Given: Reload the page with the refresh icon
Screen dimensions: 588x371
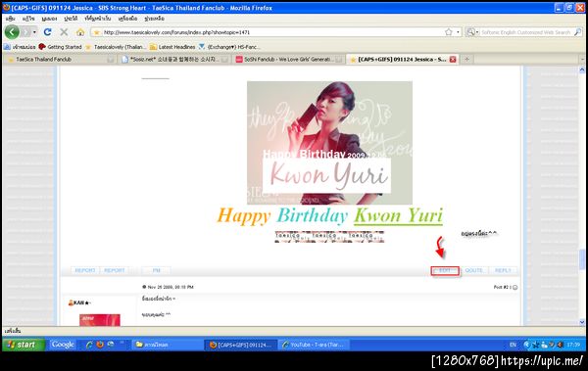Looking at the screenshot, I should tap(47, 32).
